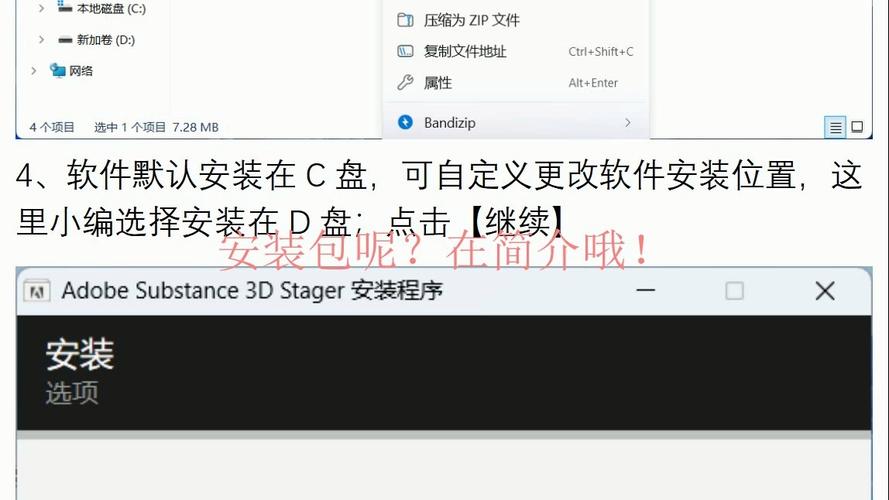
Task: Open the Bandizip submenu entry
Action: coord(516,122)
